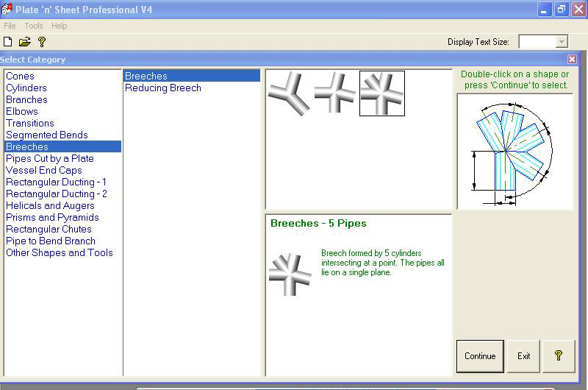Image resolution: width=588 pixels, height=390 pixels.
Task: Click the Breeches - 5 Pipes heading
Action: 318,224
